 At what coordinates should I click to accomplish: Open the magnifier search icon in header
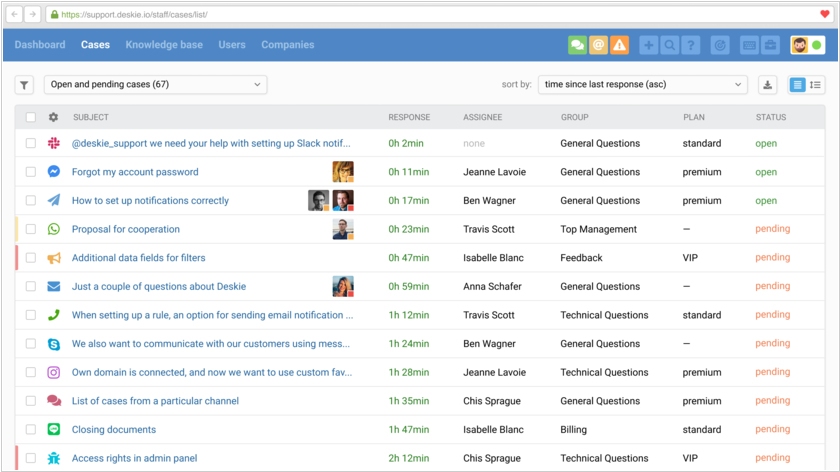[670, 45]
